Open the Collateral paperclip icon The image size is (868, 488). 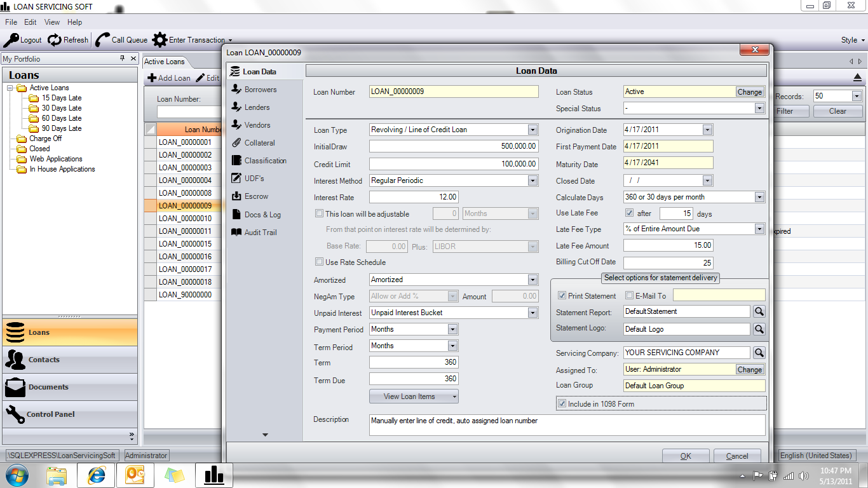coord(236,143)
